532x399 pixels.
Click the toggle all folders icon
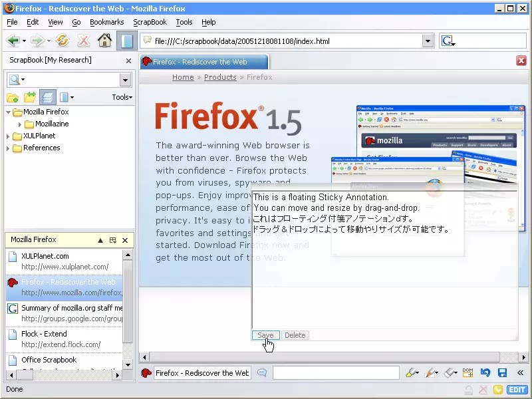click(30, 97)
